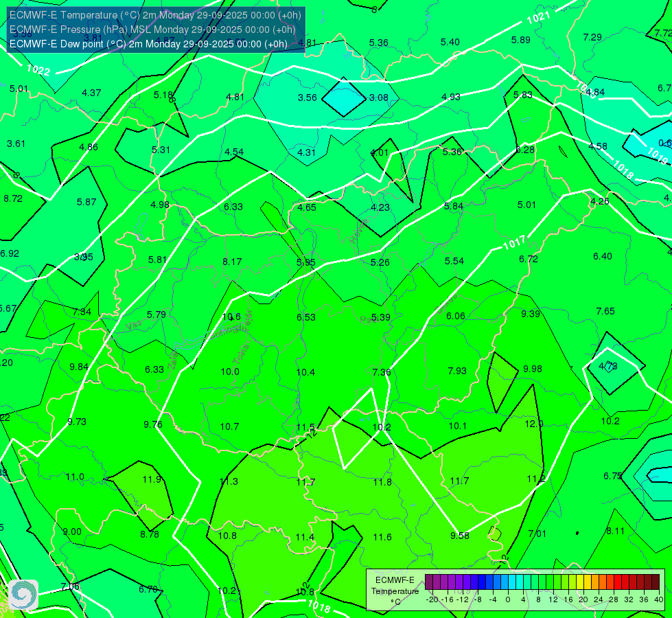Click the 4.54 temperature value
Viewport: 672px width, 618px height.
(x=234, y=152)
